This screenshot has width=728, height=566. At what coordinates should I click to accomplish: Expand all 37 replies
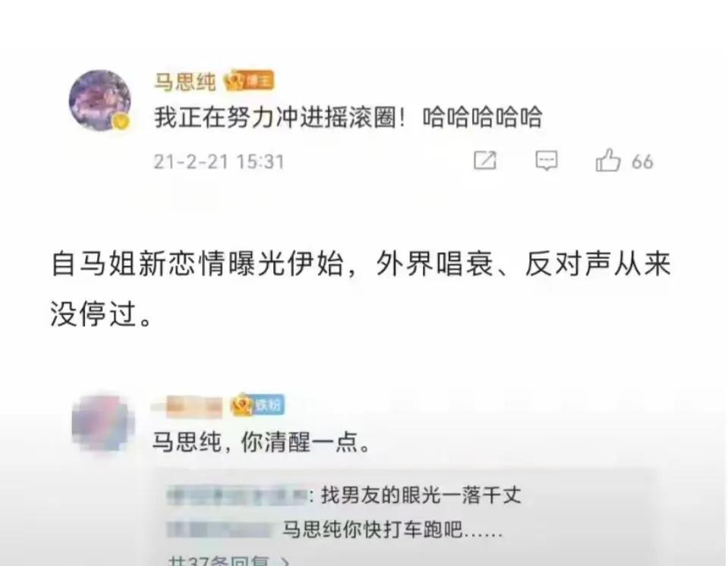(229, 561)
